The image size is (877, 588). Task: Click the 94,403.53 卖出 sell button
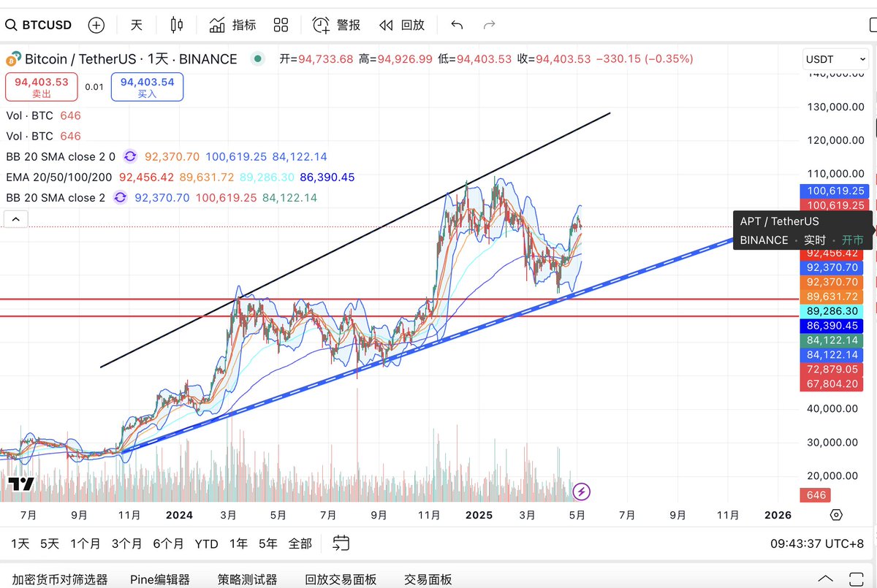pyautogui.click(x=40, y=87)
